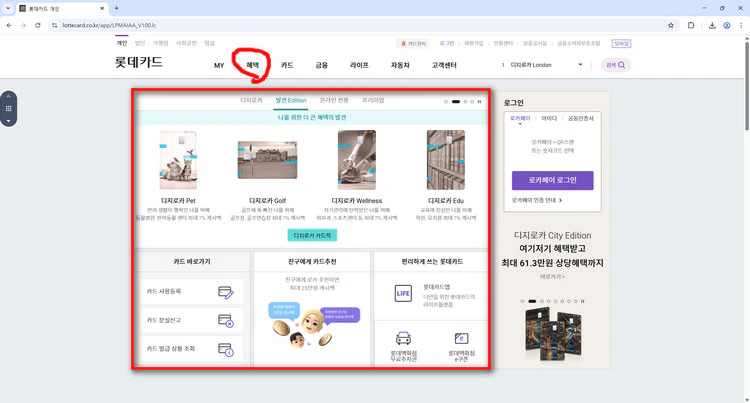Click the down arrow on the left quick menu
This screenshot has height=403, width=750.
tap(8, 121)
